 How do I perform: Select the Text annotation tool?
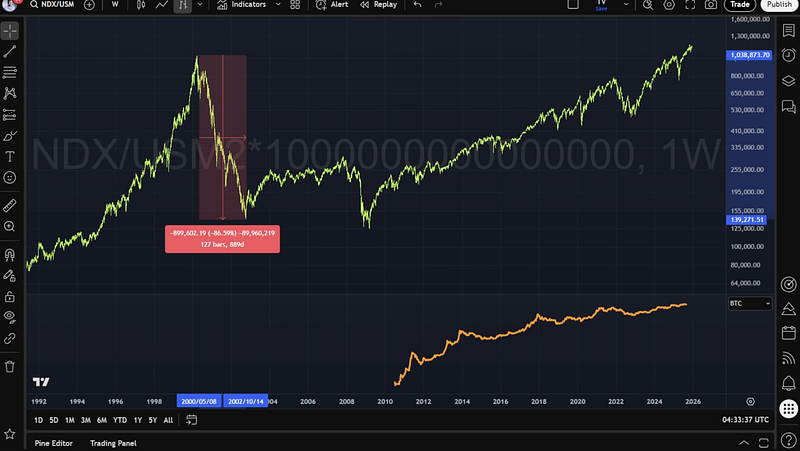point(10,157)
